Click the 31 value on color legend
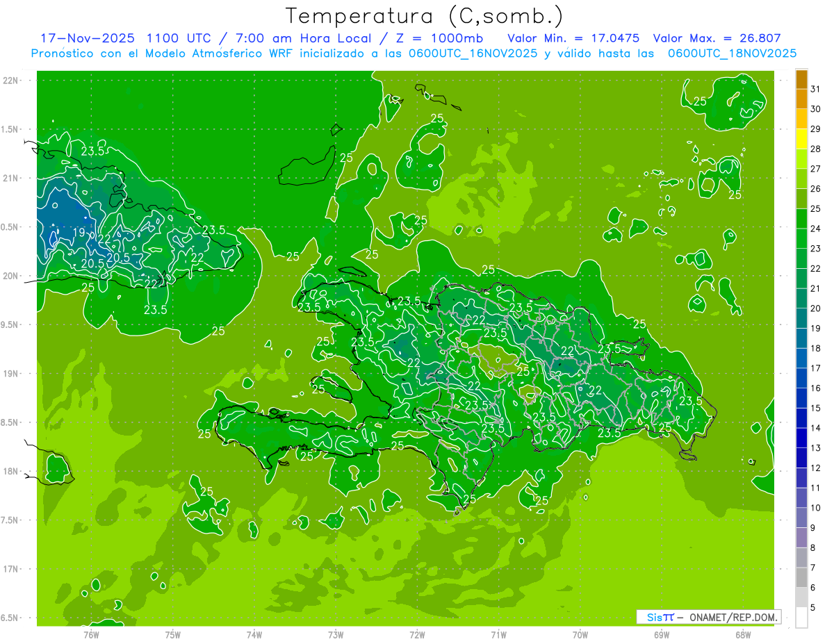 (x=816, y=89)
